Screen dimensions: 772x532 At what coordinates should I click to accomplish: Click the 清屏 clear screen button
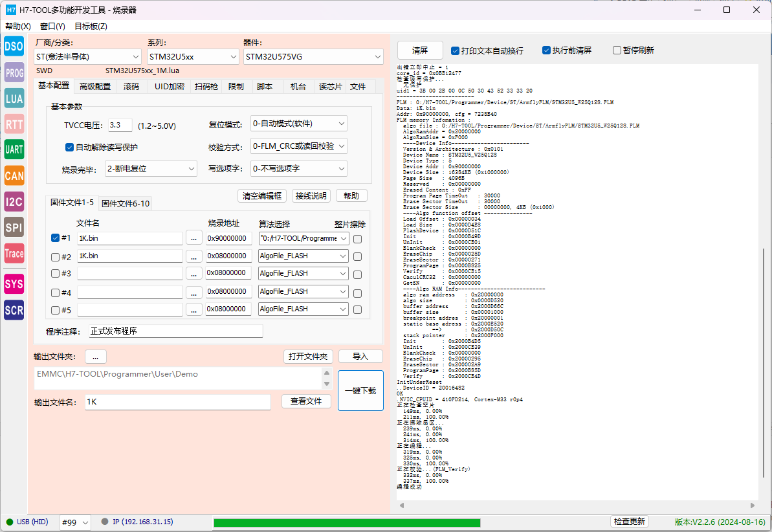click(420, 50)
